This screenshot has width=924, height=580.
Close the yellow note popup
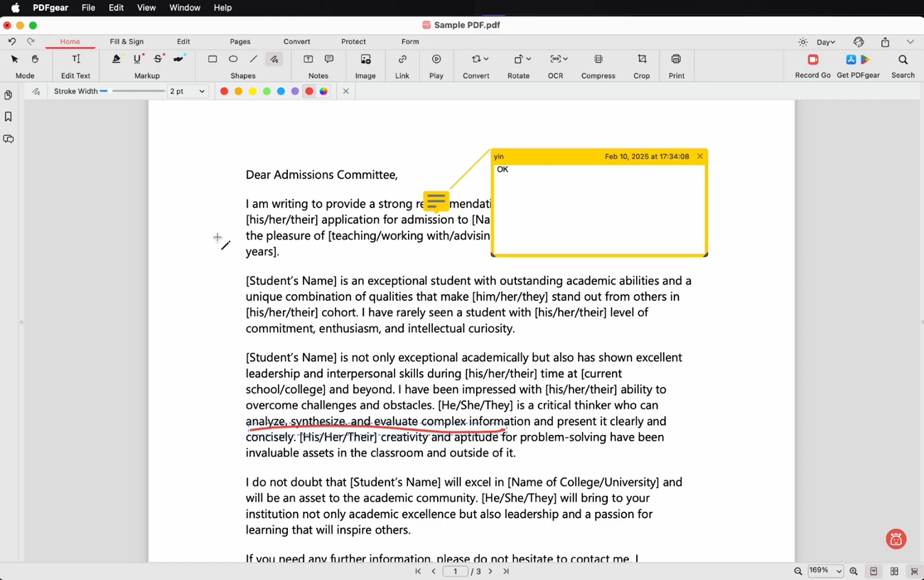click(700, 156)
